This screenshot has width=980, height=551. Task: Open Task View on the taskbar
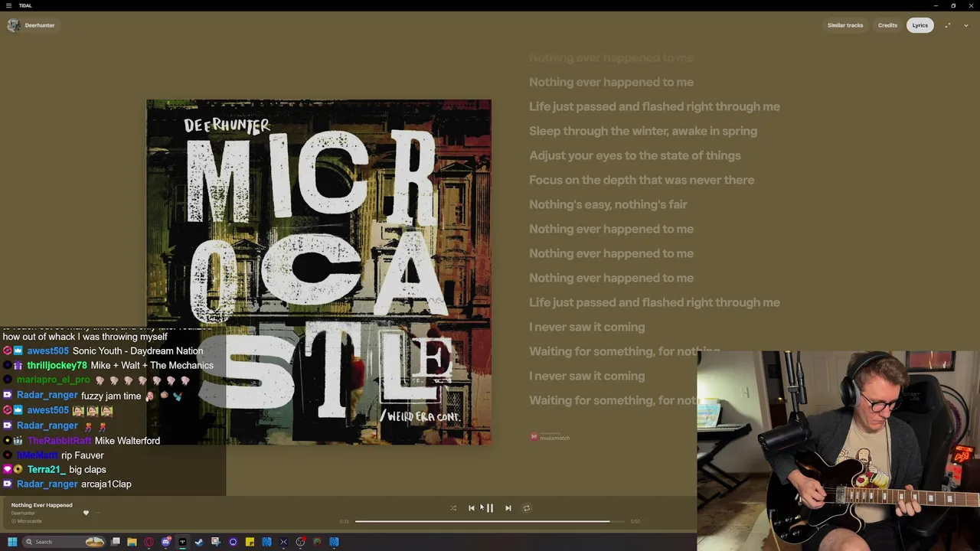tap(116, 542)
